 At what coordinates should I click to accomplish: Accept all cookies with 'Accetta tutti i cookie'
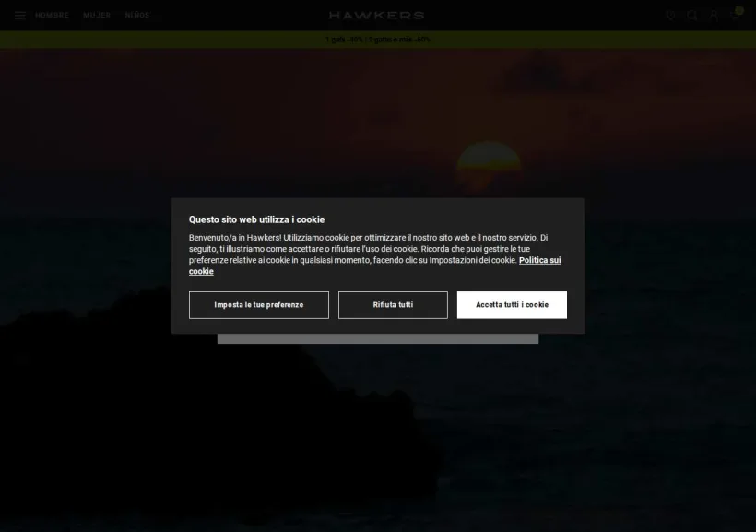(x=512, y=305)
